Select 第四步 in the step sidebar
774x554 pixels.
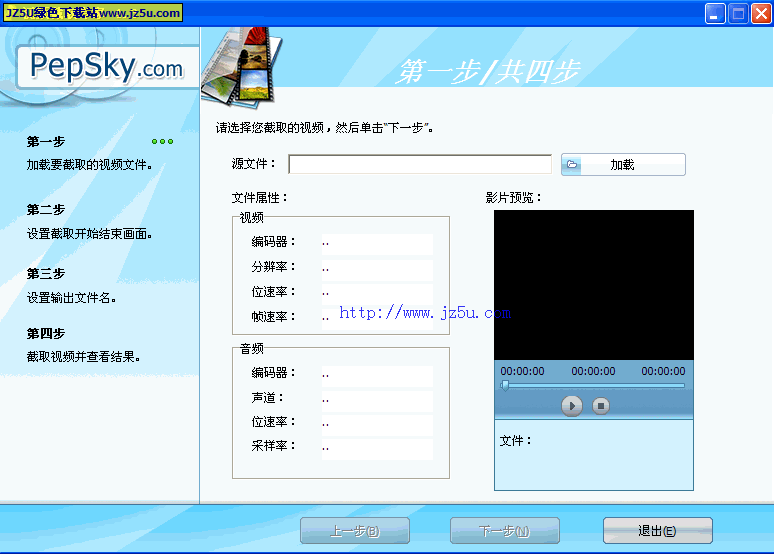tap(46, 334)
